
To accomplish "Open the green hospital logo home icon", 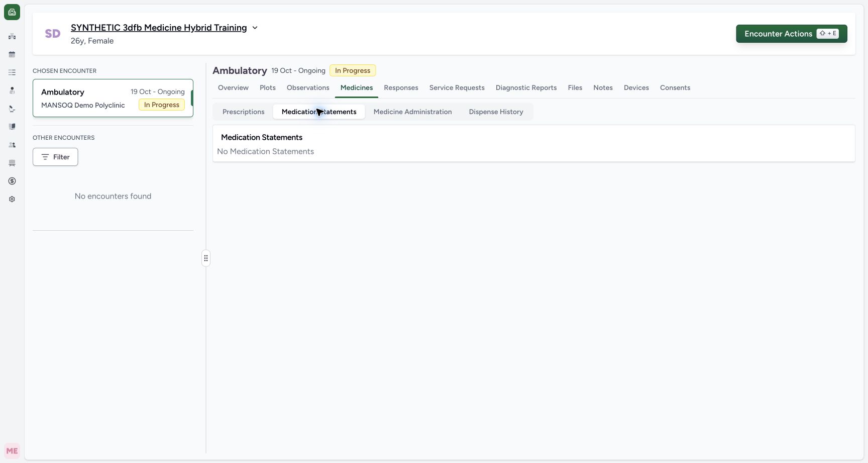I will pos(12,12).
